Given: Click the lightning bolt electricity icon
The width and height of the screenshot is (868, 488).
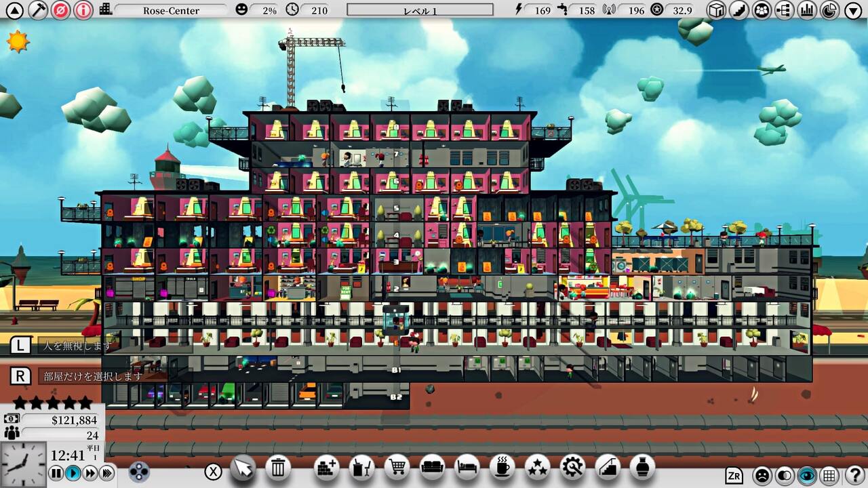Looking at the screenshot, I should pos(520,9).
